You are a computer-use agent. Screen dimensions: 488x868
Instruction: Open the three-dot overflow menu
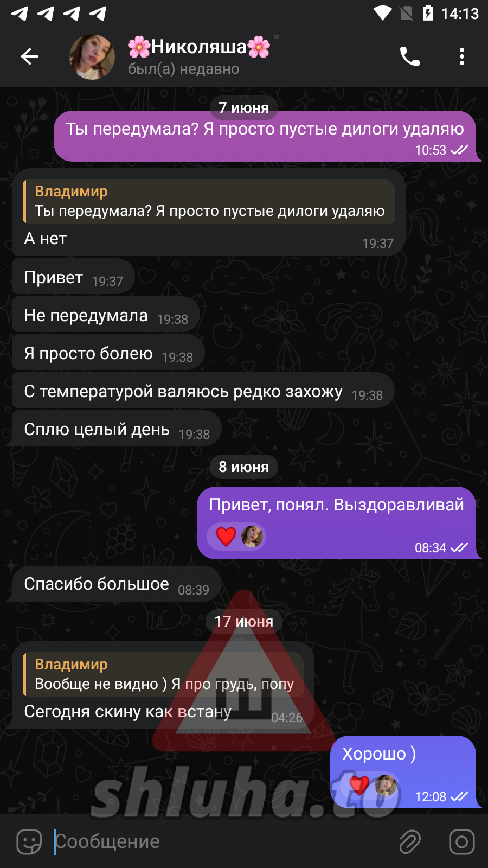pyautogui.click(x=462, y=56)
